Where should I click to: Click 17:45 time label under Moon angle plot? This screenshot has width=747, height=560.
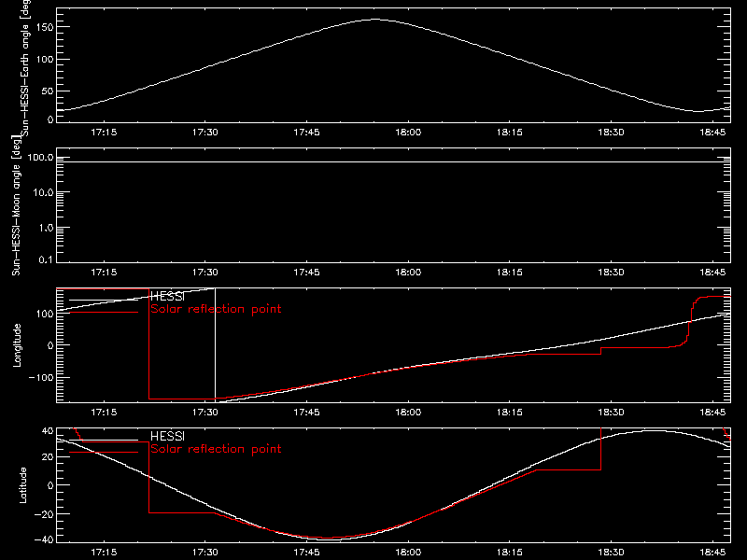(x=307, y=273)
